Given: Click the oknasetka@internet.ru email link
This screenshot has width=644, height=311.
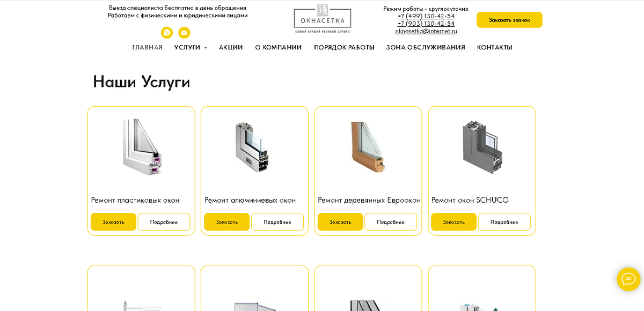Looking at the screenshot, I should pyautogui.click(x=426, y=31).
